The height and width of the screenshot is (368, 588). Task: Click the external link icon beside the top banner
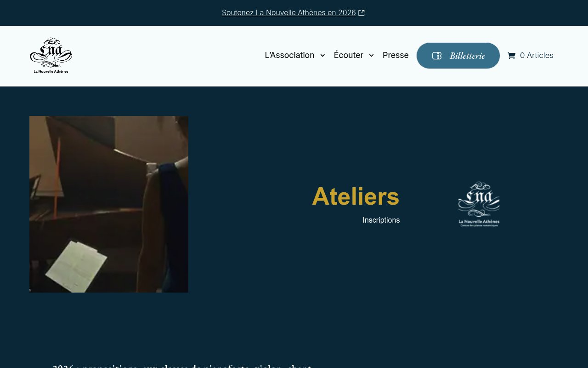point(362,13)
